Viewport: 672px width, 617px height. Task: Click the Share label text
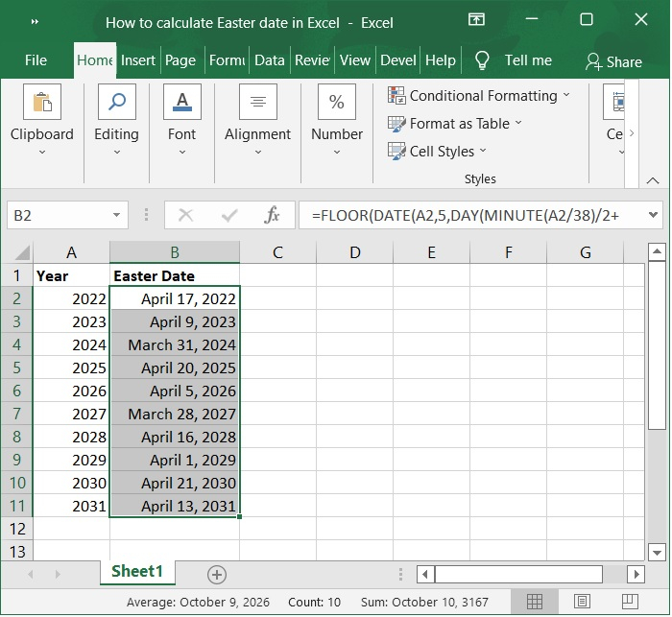pos(624,62)
